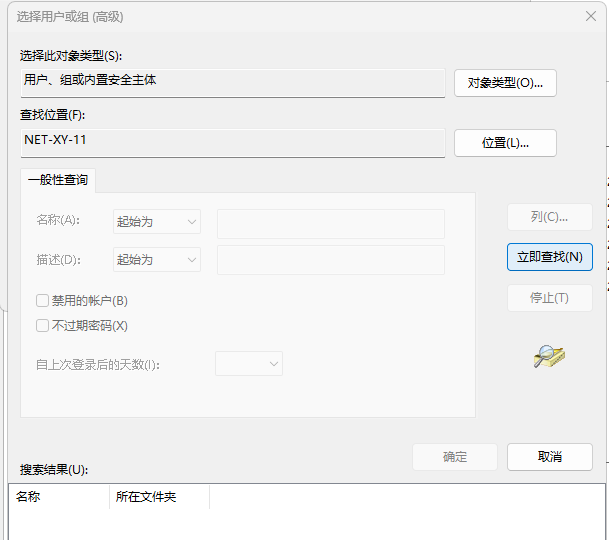Click the 确定 button
Image resolution: width=609 pixels, height=540 pixels.
click(x=455, y=457)
